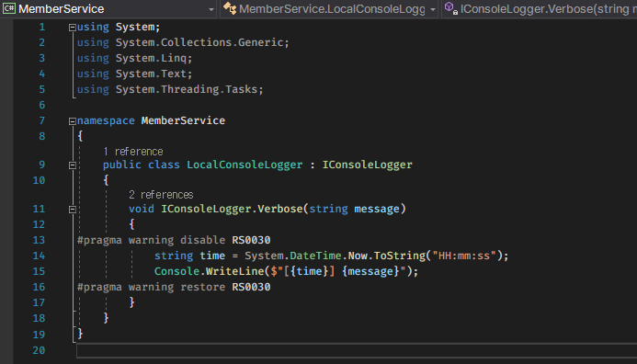Click the 'namespace' keyword on line 7

(x=106, y=120)
